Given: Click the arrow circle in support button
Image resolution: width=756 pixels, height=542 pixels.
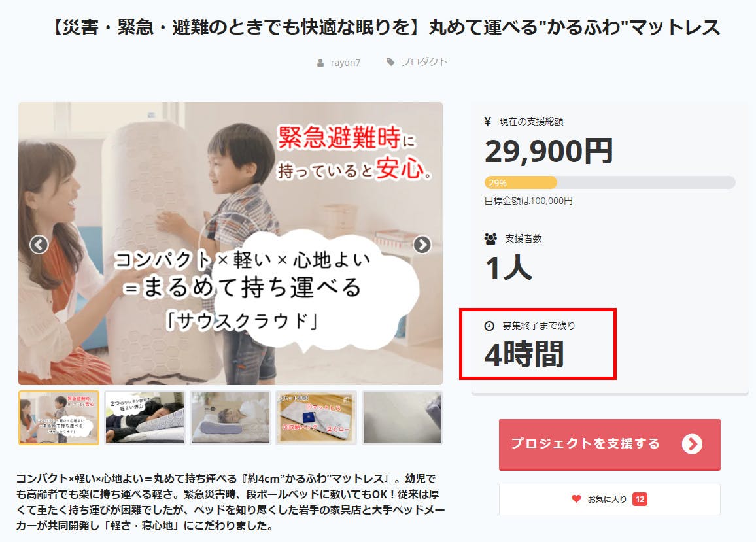Looking at the screenshot, I should [x=692, y=444].
